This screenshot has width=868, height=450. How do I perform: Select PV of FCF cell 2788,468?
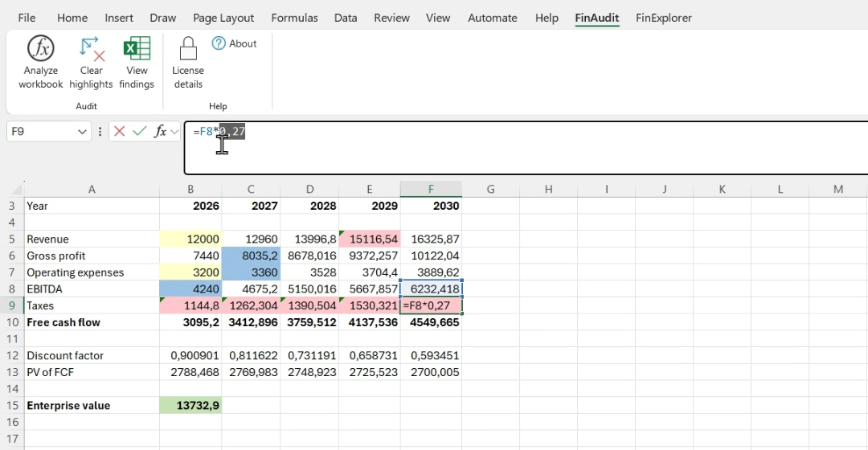(x=190, y=372)
